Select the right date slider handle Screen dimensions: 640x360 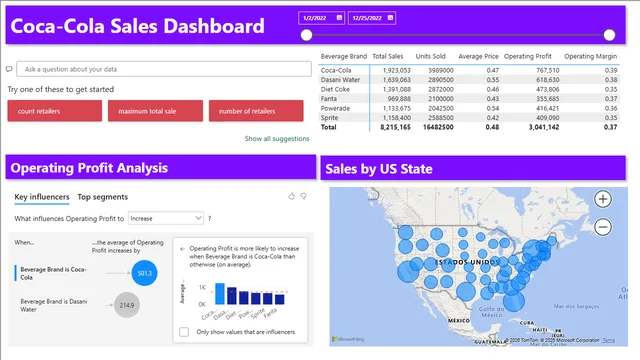coord(609,35)
